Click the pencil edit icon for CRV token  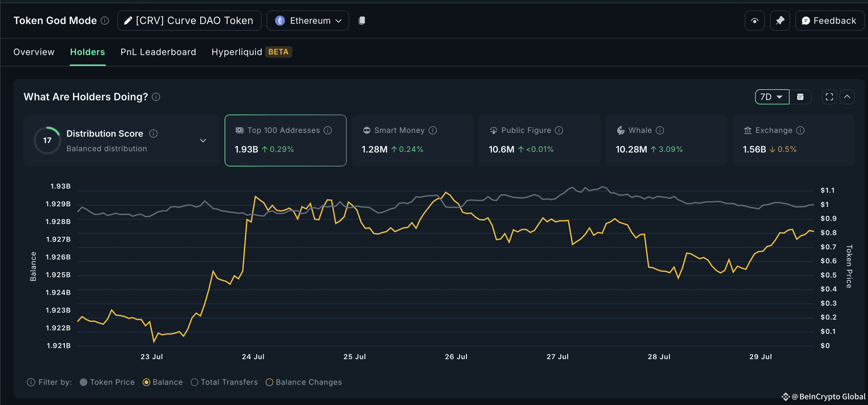tap(128, 21)
